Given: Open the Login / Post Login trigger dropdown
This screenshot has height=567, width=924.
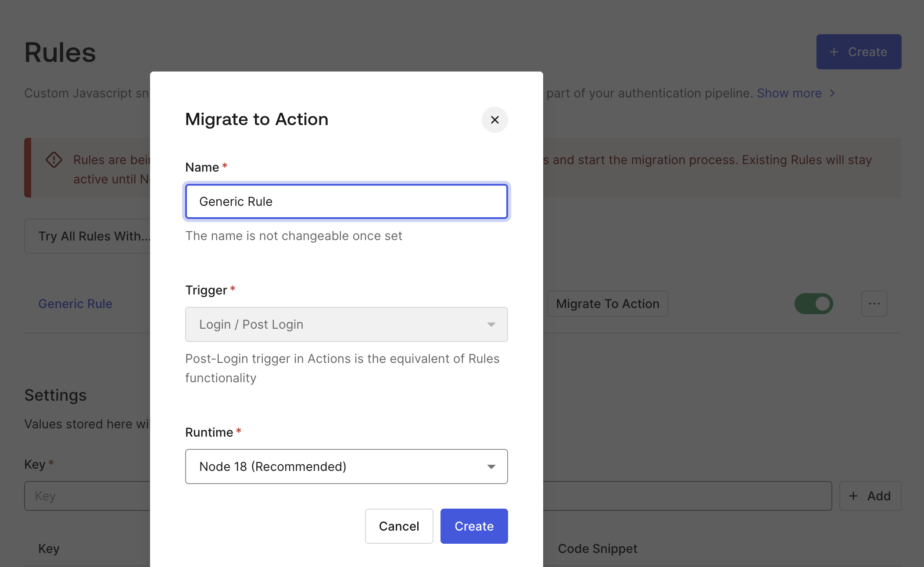Looking at the screenshot, I should pyautogui.click(x=346, y=324).
